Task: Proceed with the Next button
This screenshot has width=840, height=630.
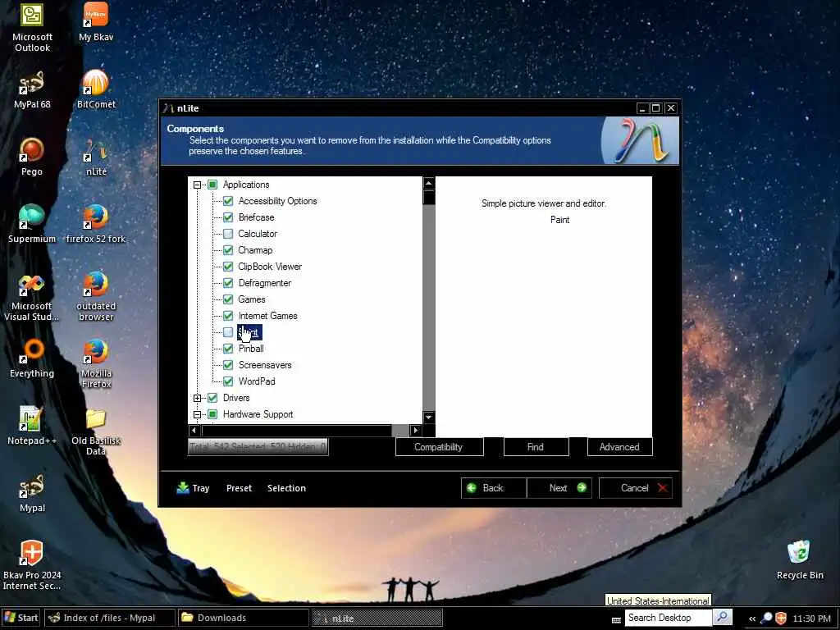Action: pyautogui.click(x=559, y=488)
